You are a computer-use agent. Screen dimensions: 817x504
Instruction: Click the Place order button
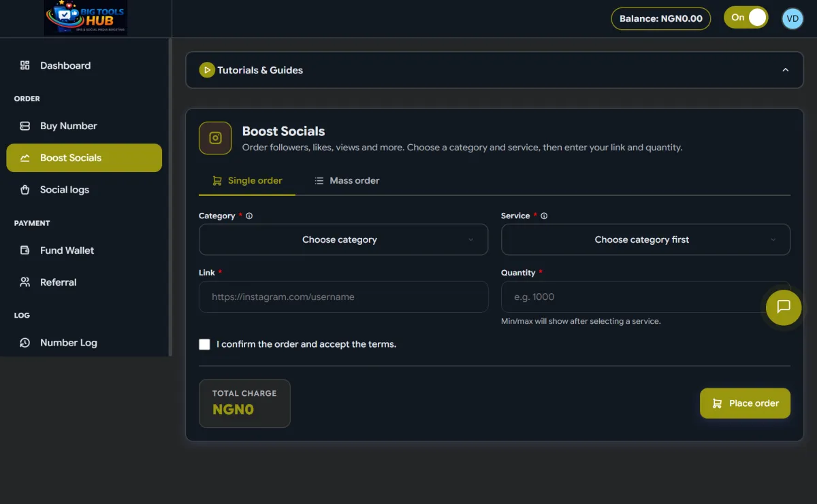tap(745, 403)
